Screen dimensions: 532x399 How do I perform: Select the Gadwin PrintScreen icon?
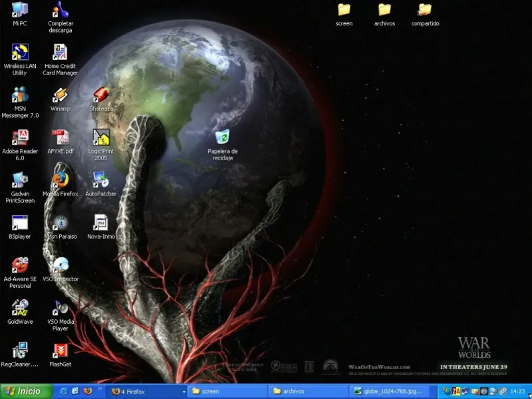tap(20, 188)
